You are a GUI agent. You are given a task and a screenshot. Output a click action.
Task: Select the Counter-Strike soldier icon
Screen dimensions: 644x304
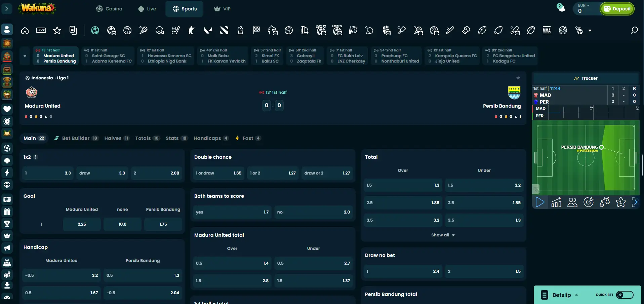click(192, 31)
